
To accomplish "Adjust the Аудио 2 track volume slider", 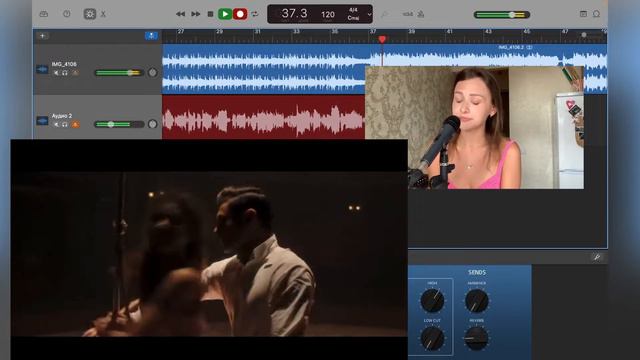I will coord(119,124).
